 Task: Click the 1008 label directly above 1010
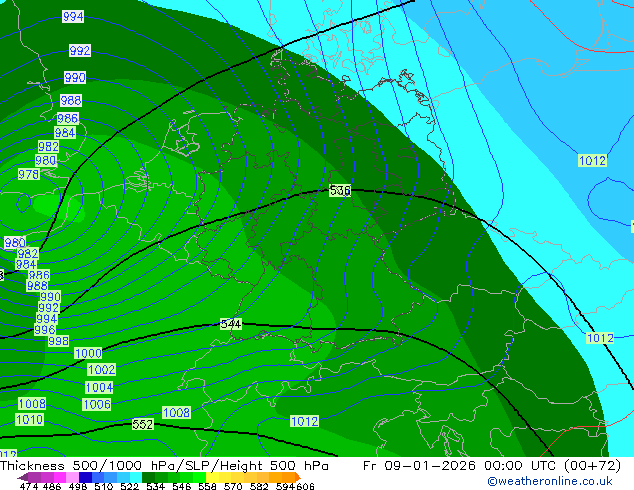(x=32, y=403)
